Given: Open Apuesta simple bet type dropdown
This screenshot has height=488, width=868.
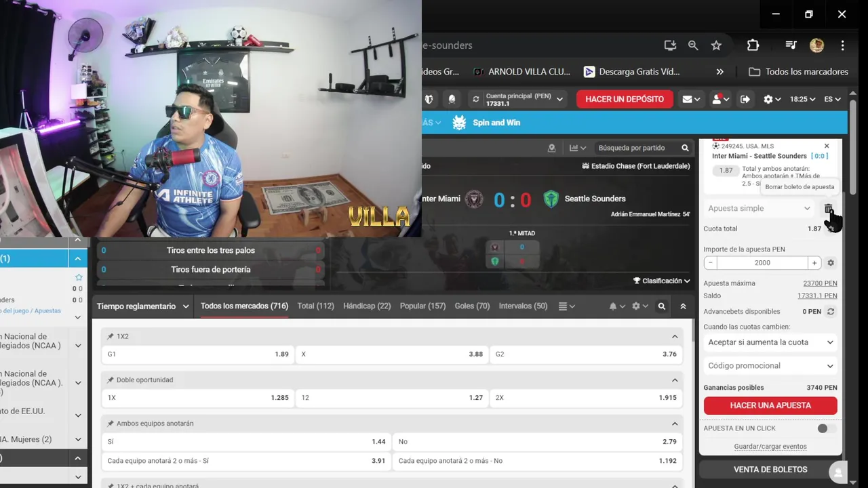Looking at the screenshot, I should [x=759, y=208].
